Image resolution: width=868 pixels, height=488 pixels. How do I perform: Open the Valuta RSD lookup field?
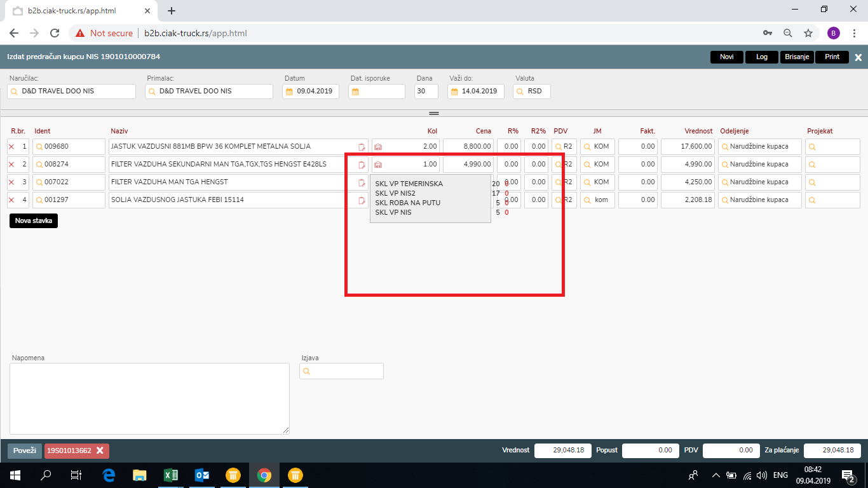[x=531, y=91]
